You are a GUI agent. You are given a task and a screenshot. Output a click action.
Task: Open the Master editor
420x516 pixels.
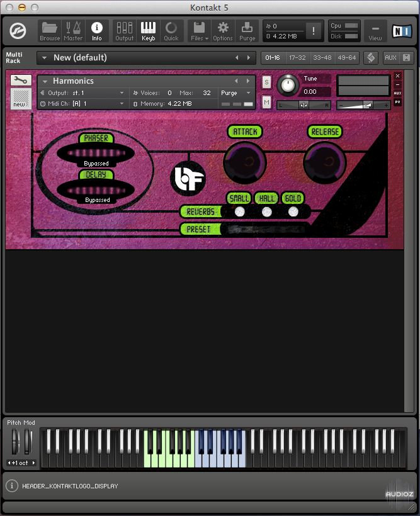pyautogui.click(x=73, y=31)
